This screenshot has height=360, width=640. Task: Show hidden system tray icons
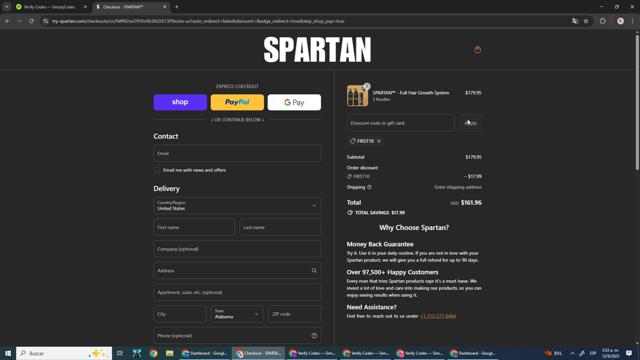point(572,353)
